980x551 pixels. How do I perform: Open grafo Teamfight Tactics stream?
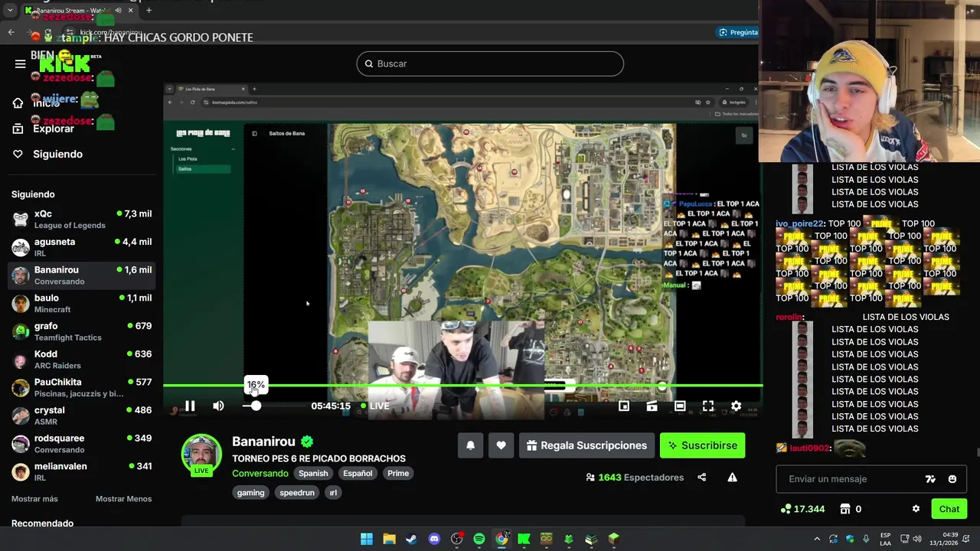81,331
